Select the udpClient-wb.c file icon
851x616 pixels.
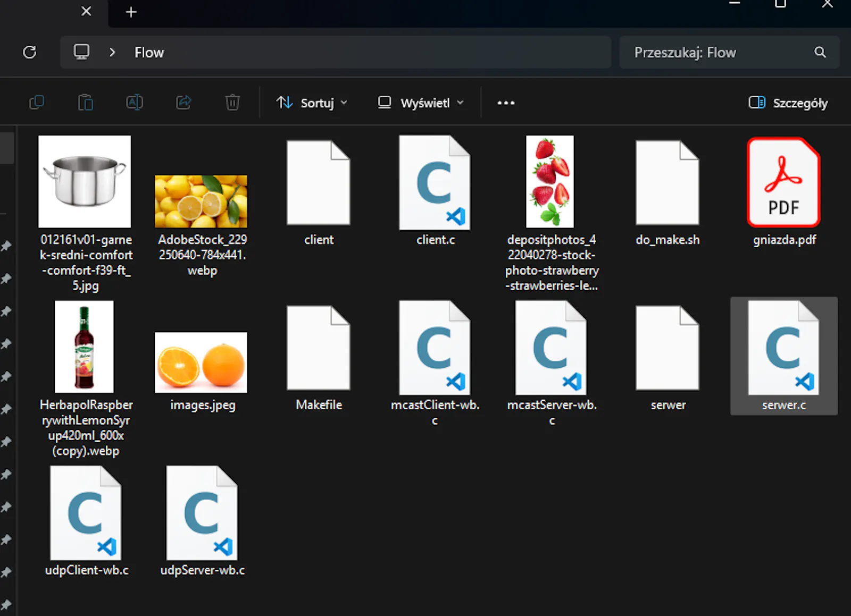[86, 513]
